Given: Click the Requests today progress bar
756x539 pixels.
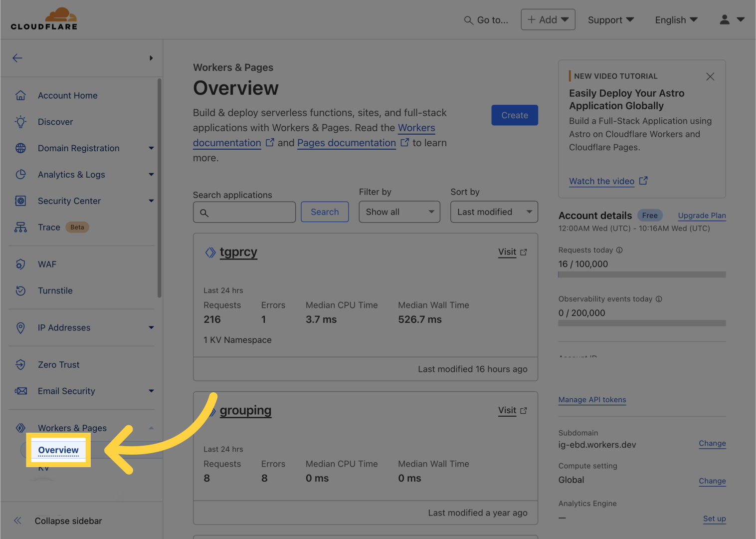Looking at the screenshot, I should point(642,274).
